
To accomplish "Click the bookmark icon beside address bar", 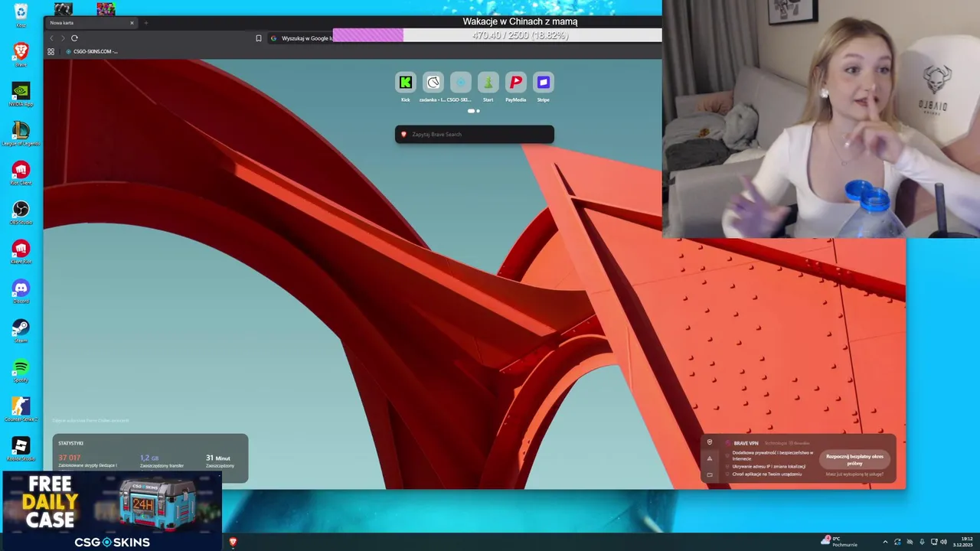I will 259,38.
